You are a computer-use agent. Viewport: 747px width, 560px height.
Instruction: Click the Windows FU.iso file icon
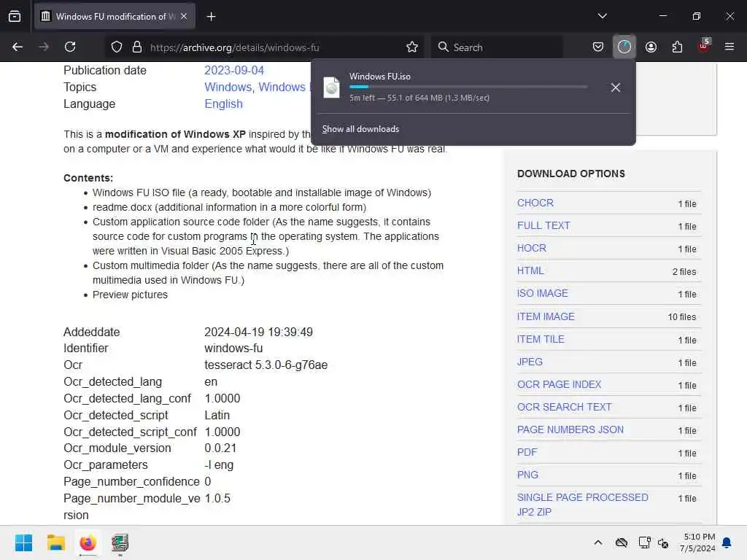click(x=332, y=87)
